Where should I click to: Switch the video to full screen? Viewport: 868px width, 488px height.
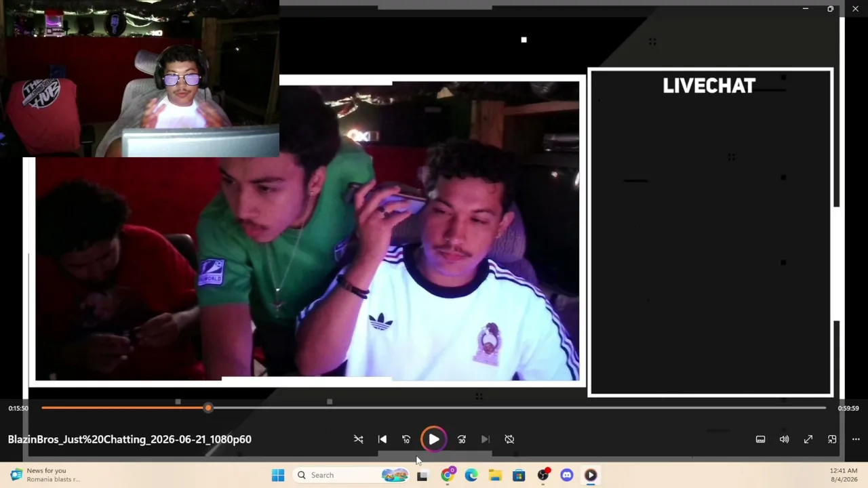808,439
